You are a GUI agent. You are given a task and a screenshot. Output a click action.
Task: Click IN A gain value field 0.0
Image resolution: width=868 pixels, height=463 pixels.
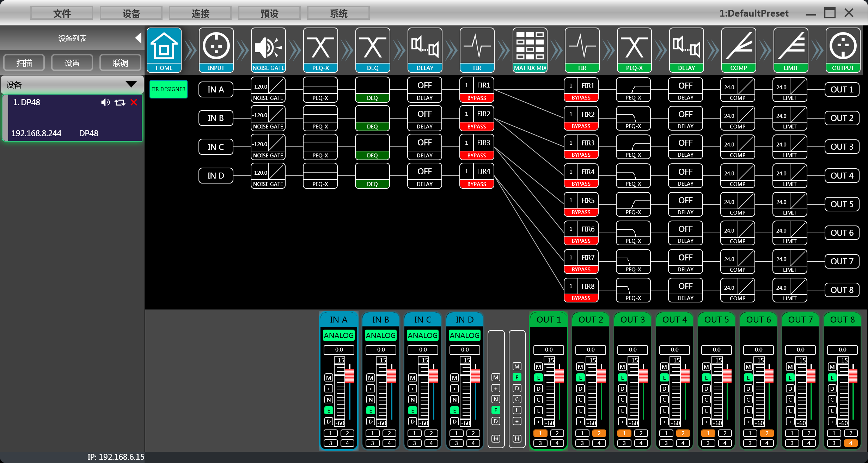coord(338,350)
